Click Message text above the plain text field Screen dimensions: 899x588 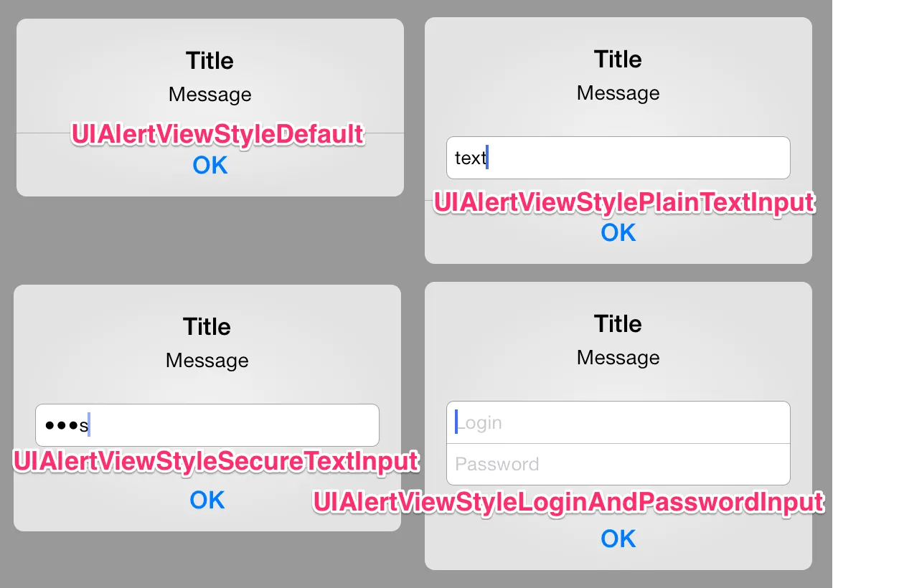[618, 93]
